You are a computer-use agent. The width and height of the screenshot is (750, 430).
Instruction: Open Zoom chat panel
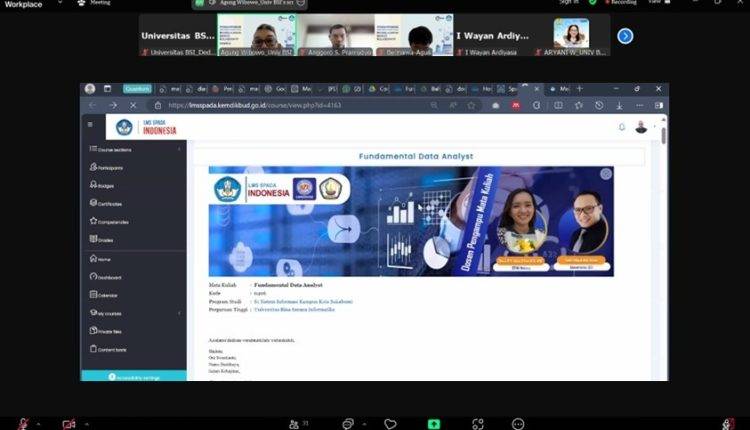point(348,424)
